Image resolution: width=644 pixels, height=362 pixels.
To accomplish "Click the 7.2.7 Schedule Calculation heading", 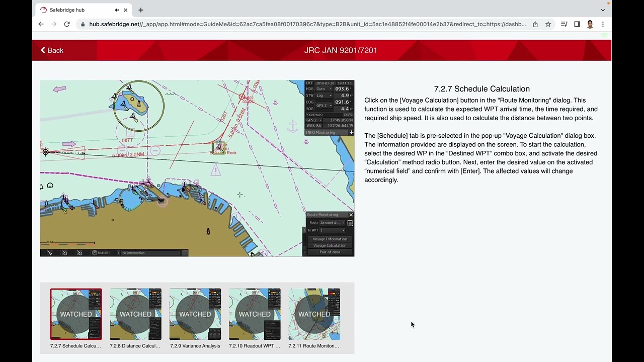I will point(482,89).
